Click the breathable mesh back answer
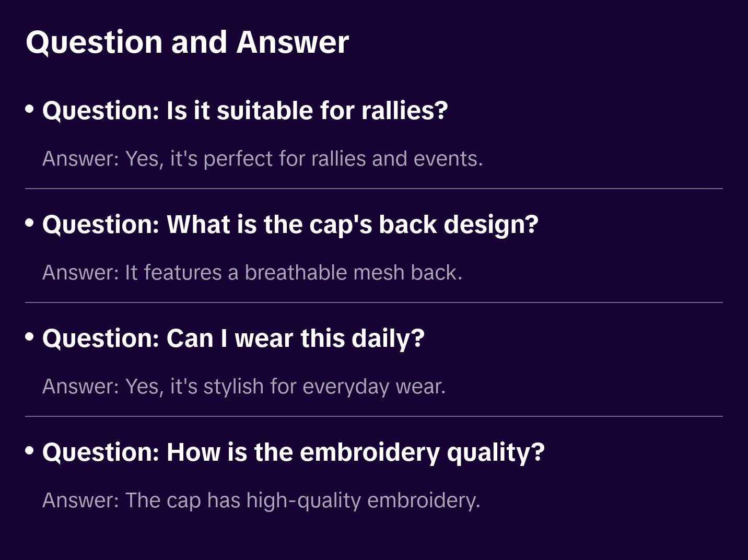This screenshot has height=560, width=748. point(252,273)
